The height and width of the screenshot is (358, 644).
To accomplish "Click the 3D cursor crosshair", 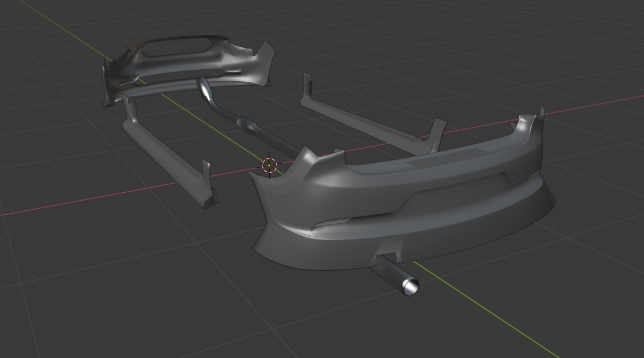I will tap(269, 165).
